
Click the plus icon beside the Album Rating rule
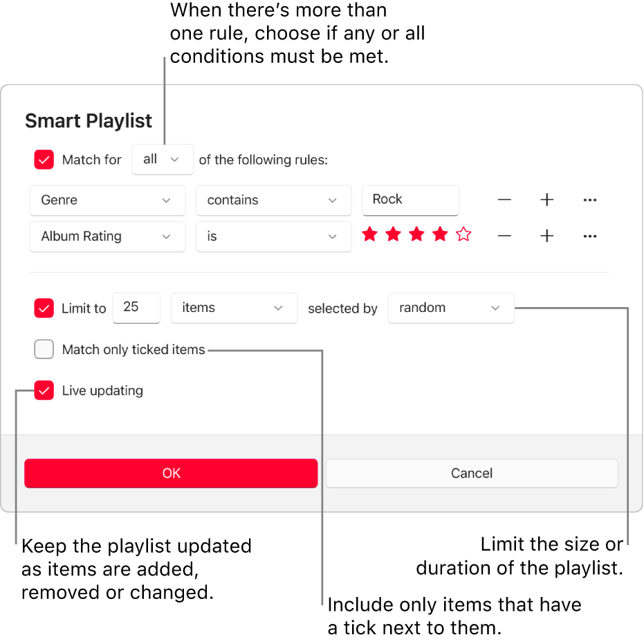546,236
